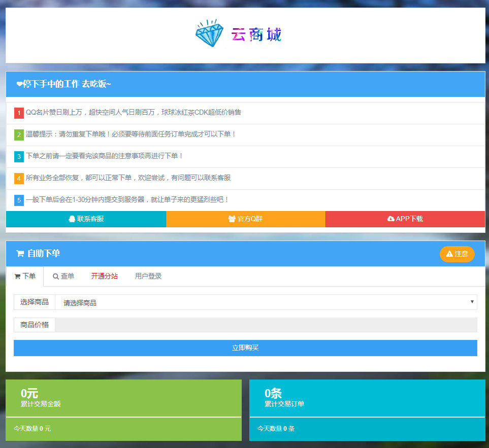Click the cloud download icon for APP下载
Viewport: 489px width, 448px height.
(390, 219)
